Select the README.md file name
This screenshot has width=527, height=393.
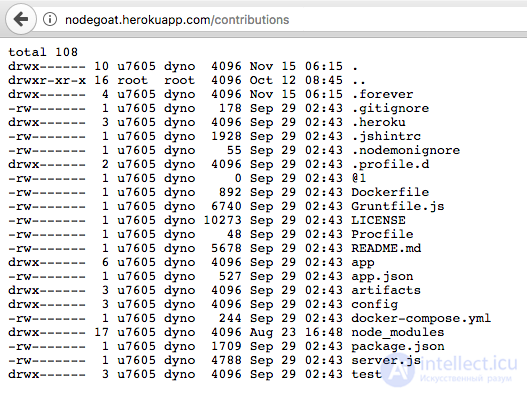tap(386, 248)
